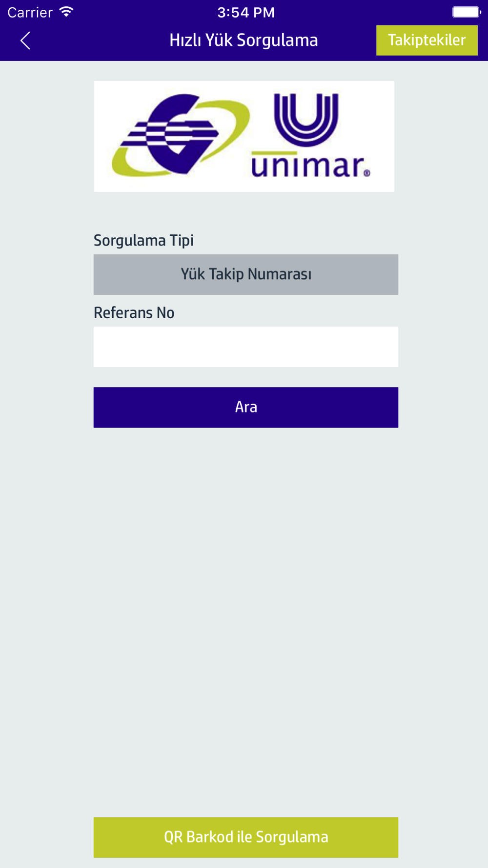
Task: Click the unimar wordmark text in logo
Action: 307,165
